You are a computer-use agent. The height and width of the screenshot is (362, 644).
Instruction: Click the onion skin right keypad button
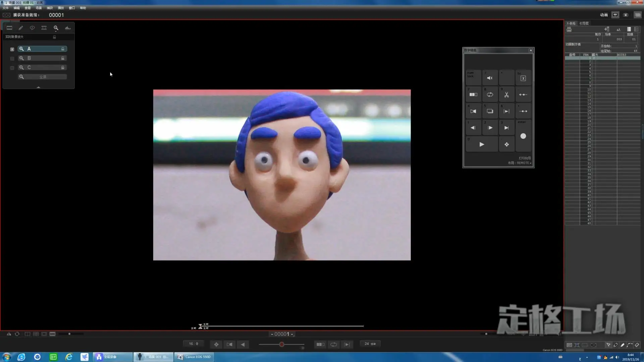pyautogui.click(x=523, y=111)
